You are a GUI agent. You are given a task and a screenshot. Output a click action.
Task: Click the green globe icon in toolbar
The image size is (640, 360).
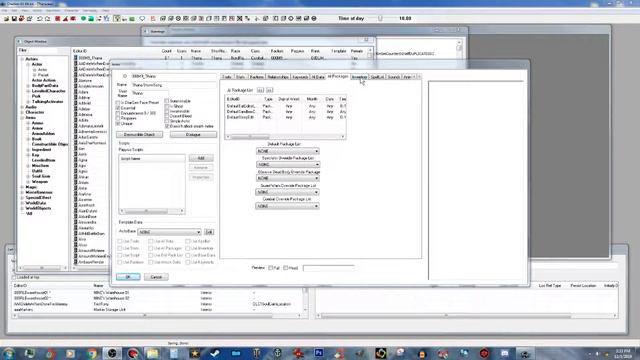click(x=83, y=18)
